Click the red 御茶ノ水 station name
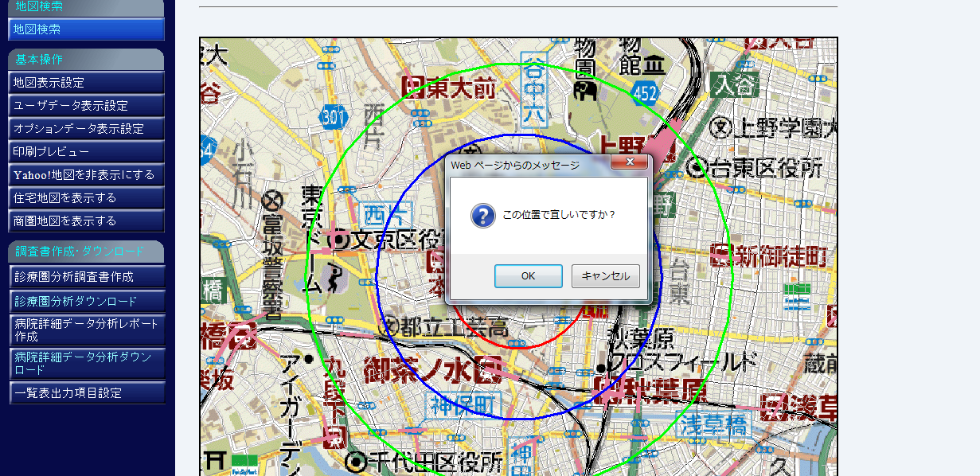Viewport: 980px width, 476px height. pyautogui.click(x=417, y=369)
